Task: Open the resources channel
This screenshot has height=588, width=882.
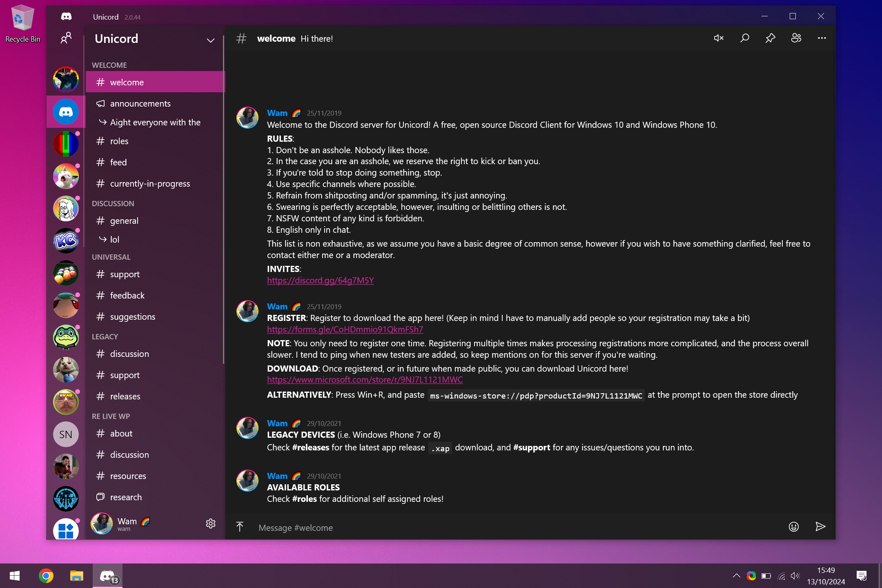Action: (155, 476)
